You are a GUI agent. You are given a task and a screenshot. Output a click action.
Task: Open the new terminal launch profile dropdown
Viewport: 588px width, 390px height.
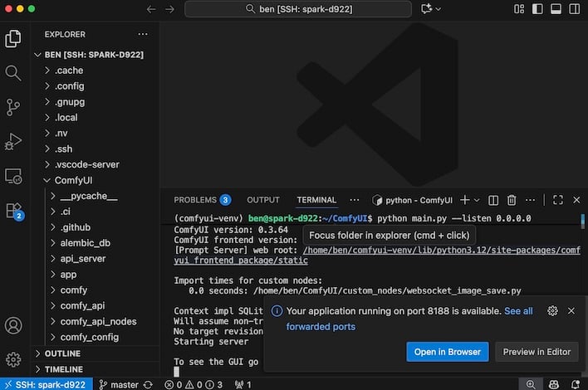(477, 201)
